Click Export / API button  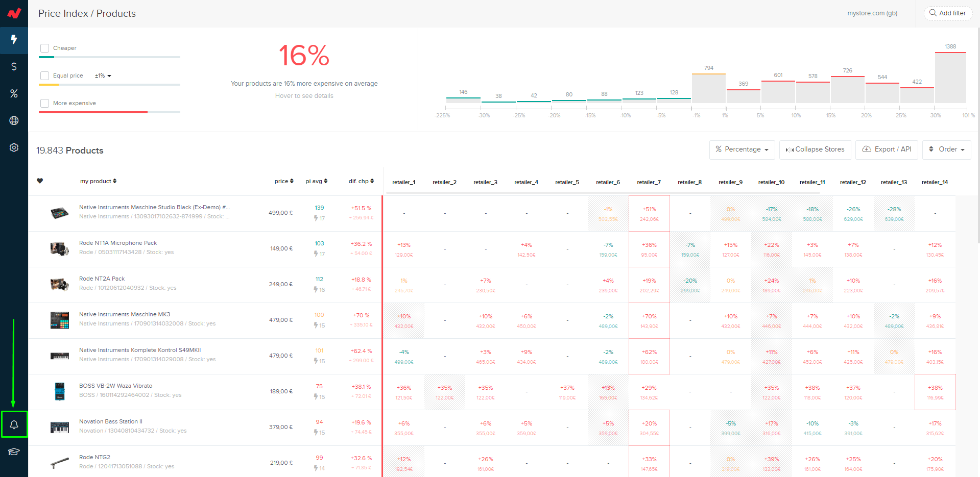(887, 149)
